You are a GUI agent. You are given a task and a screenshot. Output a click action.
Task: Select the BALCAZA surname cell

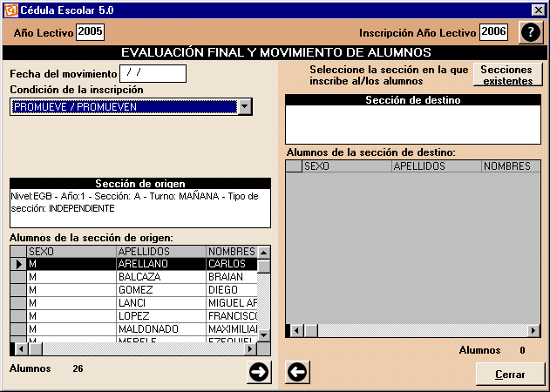[161, 277]
